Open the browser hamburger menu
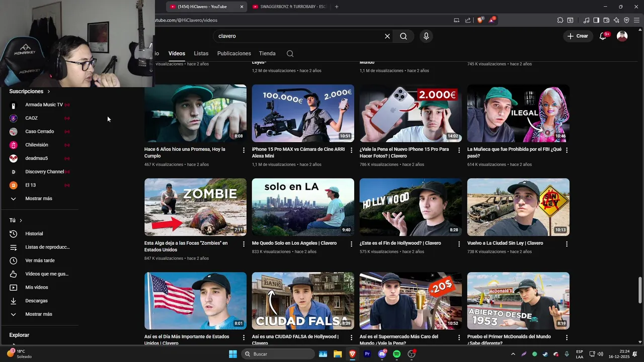The width and height of the screenshot is (644, 362). tap(636, 20)
